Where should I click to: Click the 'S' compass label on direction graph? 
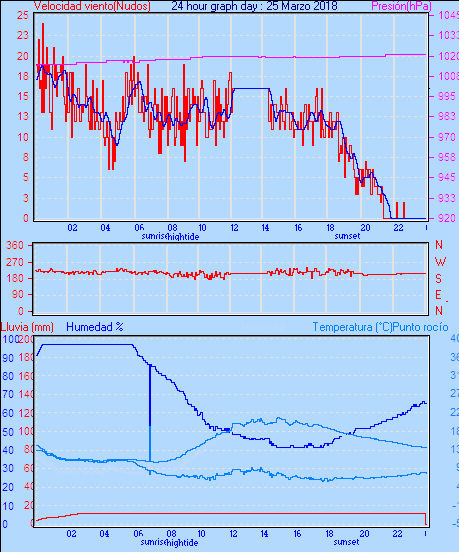[438, 279]
